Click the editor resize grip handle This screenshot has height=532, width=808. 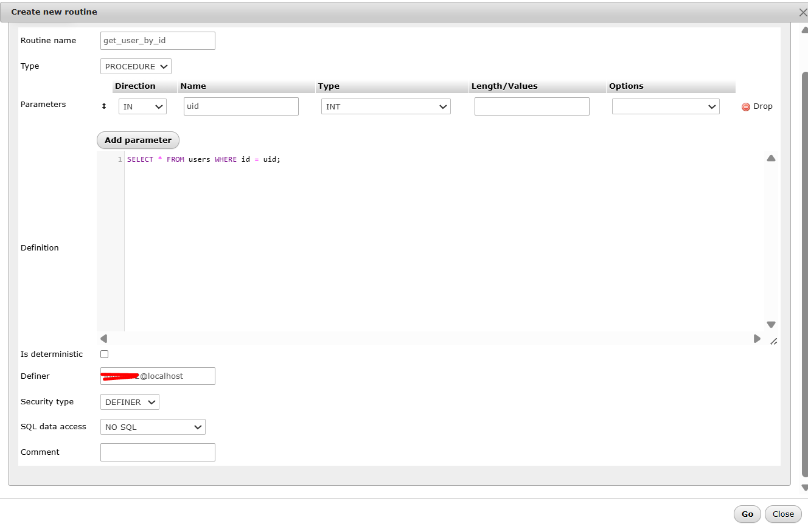pyautogui.click(x=773, y=342)
